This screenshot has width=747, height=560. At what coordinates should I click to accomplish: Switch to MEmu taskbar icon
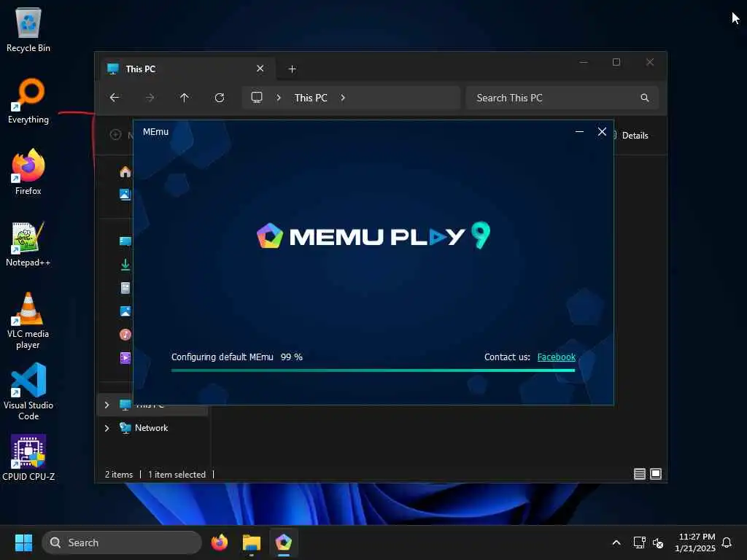[284, 542]
